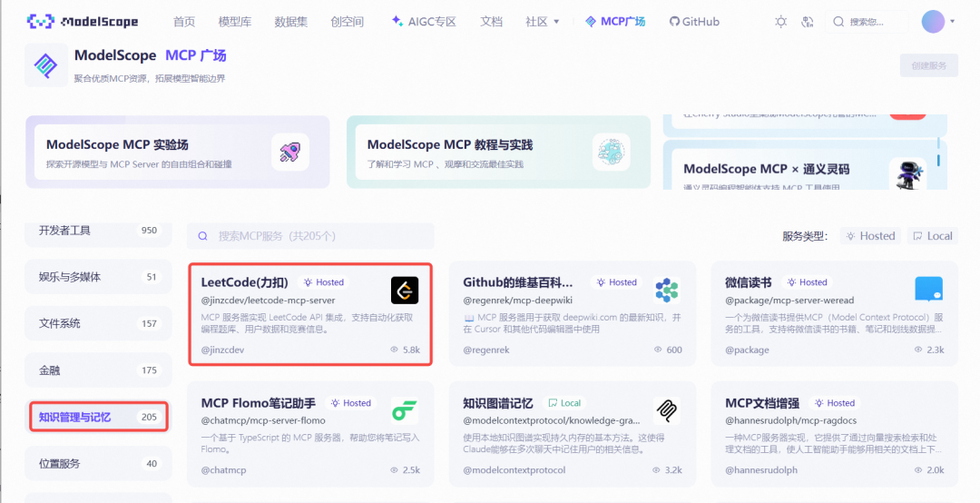Go to the 首页 nav item
Screen dimensions: 980x503
pos(183,22)
